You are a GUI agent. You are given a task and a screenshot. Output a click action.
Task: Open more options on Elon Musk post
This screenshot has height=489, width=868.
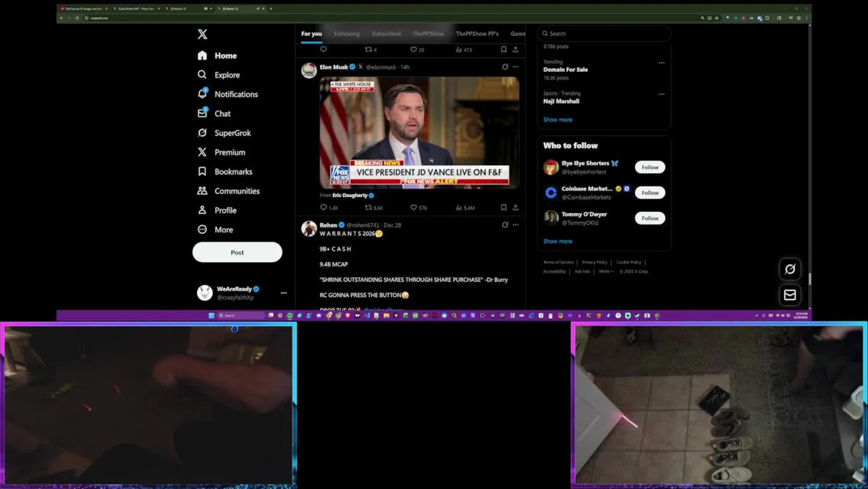pyautogui.click(x=516, y=67)
